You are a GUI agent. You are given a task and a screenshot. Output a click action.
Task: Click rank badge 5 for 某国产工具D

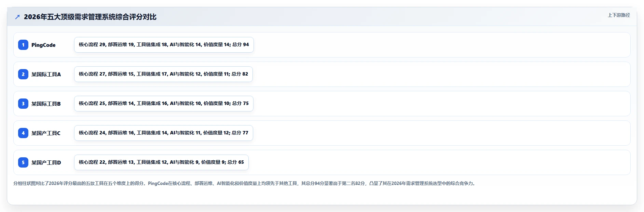[23, 162]
